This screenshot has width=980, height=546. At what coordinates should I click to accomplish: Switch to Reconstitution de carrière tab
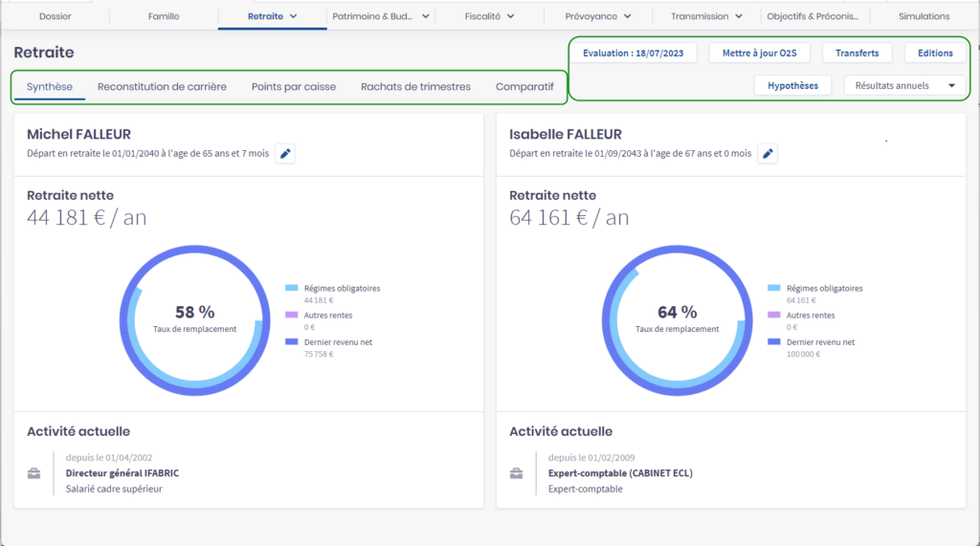coord(162,86)
